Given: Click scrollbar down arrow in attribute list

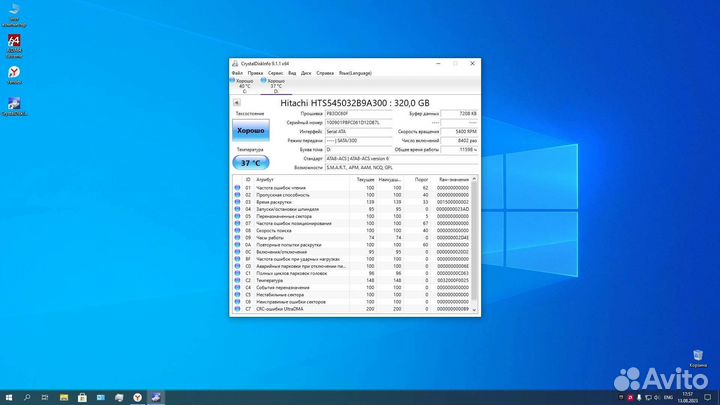Looking at the screenshot, I should point(474,310).
